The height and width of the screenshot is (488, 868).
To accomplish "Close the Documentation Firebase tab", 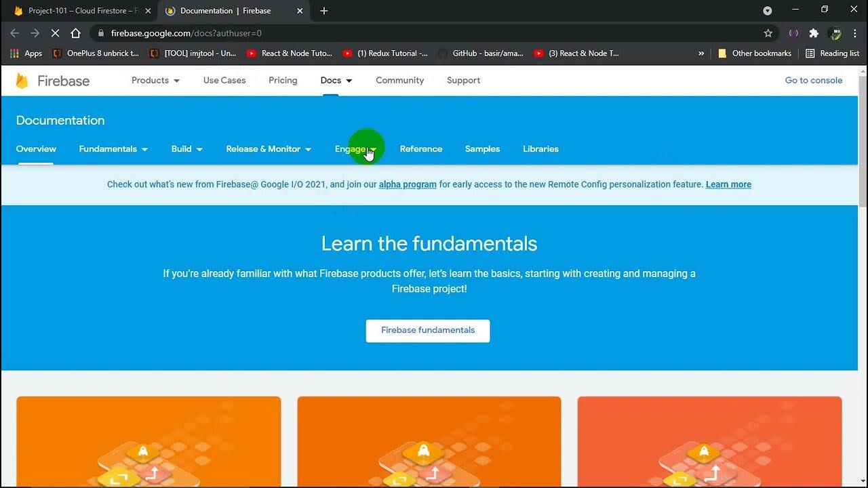I will [x=300, y=11].
